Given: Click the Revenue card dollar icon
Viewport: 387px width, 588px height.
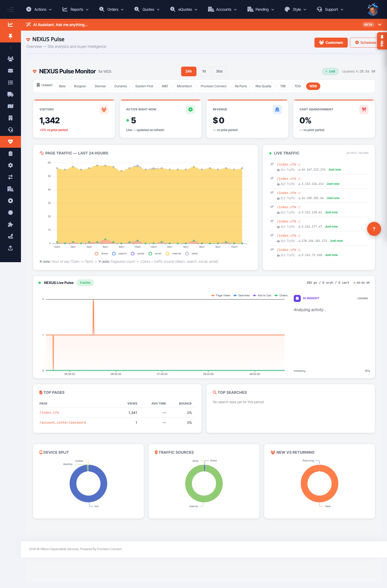Looking at the screenshot, I should point(277,109).
